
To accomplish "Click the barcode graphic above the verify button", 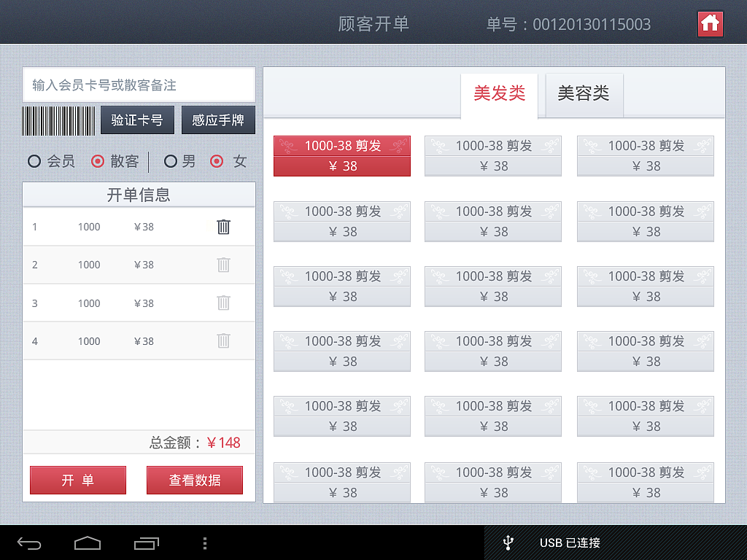I will tap(58, 120).
